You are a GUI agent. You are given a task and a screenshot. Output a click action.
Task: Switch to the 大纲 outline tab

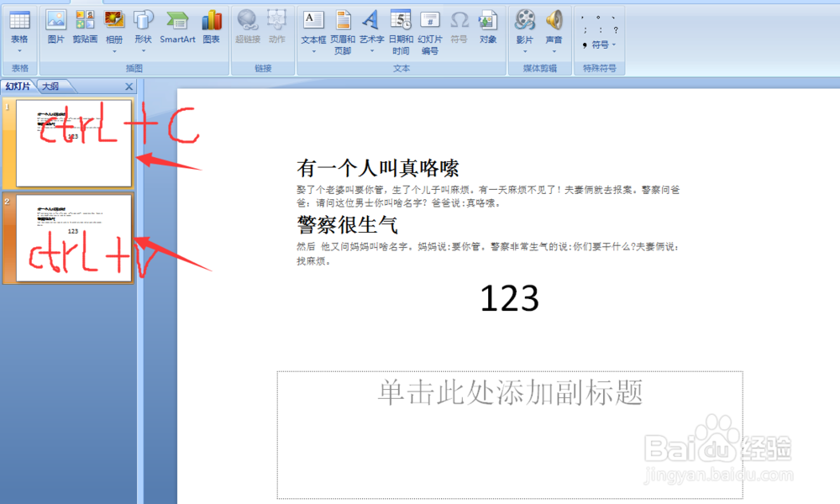tap(51, 87)
